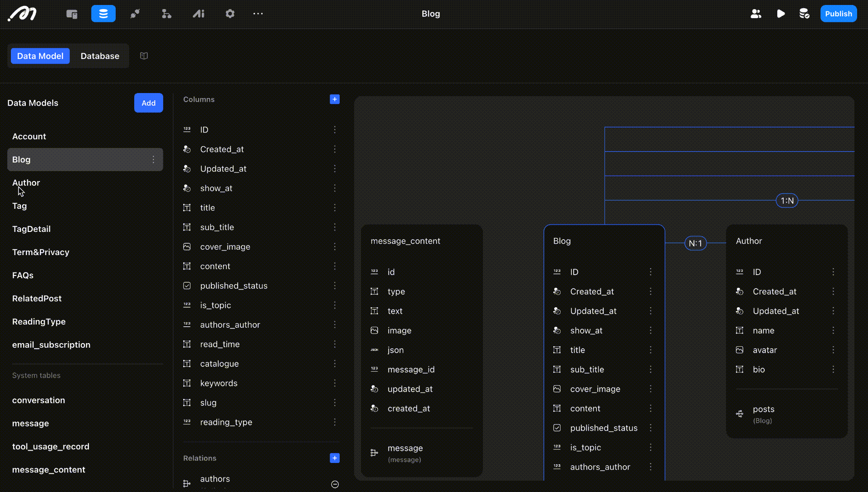This screenshot has width=868, height=492.
Task: Click Add to create data model
Action: (x=148, y=103)
